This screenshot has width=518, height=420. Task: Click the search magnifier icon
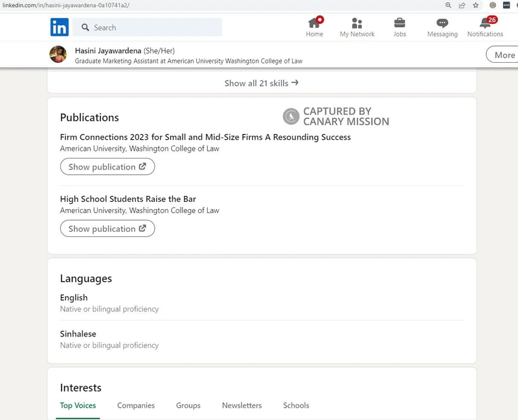pos(85,27)
